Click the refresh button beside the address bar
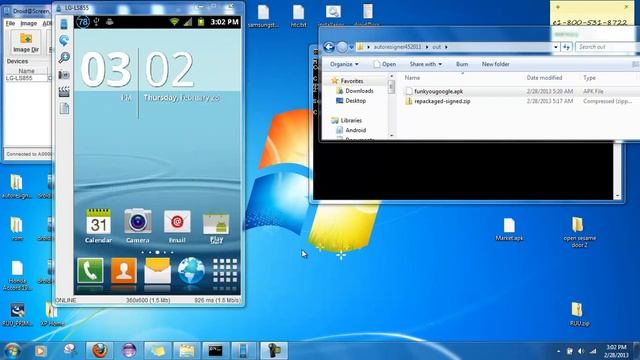640x360 pixels. (x=566, y=47)
